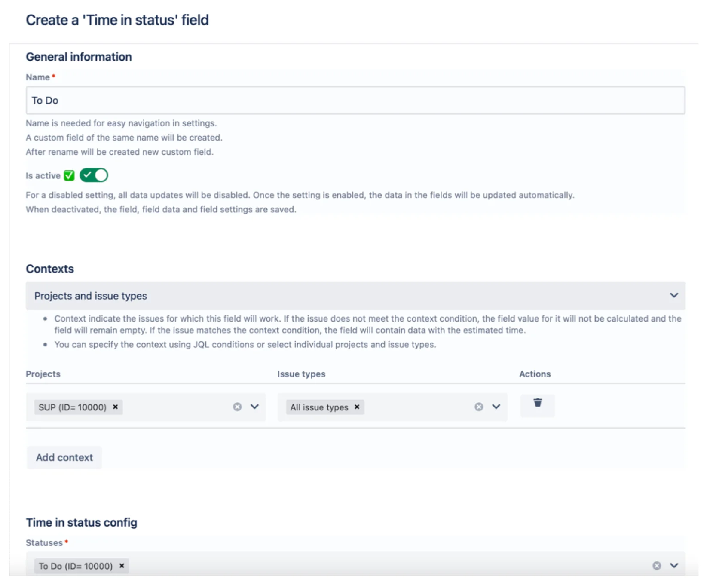Click the green Is active checkmark
This screenshot has height=588, width=716.
[x=69, y=175]
